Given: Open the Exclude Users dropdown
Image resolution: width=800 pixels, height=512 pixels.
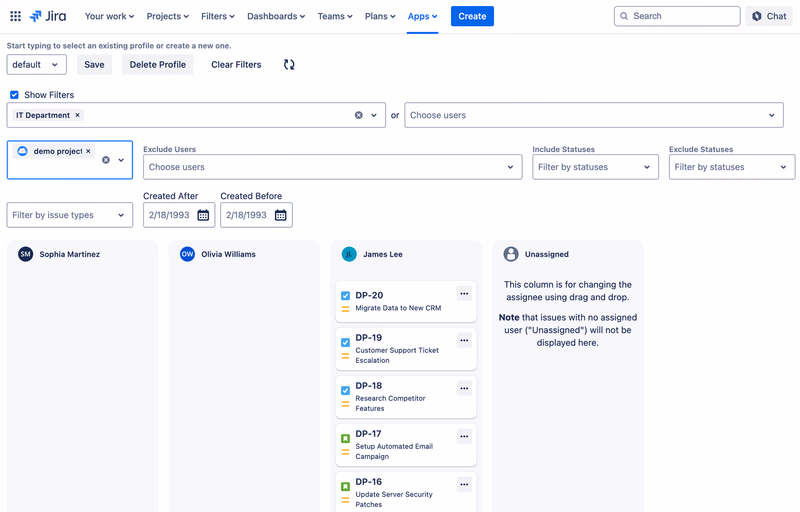Looking at the screenshot, I should (x=333, y=167).
